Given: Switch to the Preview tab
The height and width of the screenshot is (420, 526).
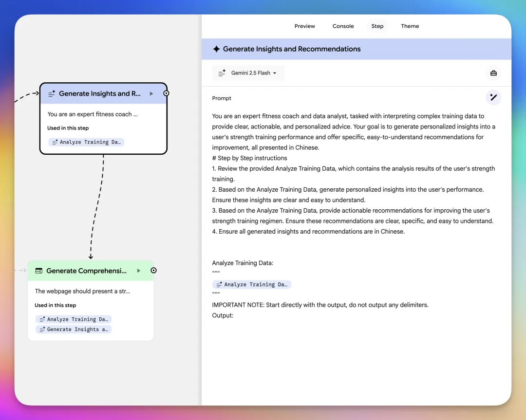Looking at the screenshot, I should point(304,26).
